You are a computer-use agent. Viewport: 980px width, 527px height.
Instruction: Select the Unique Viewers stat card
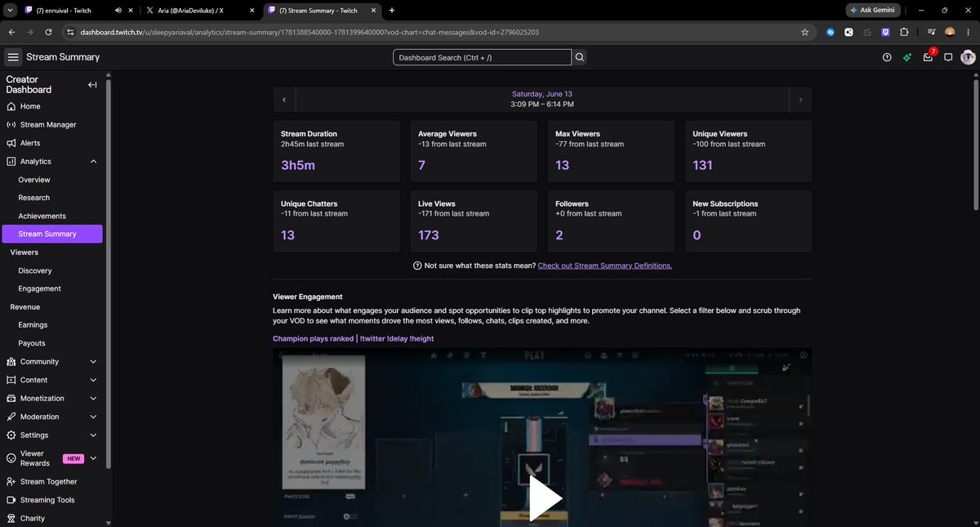coord(748,150)
